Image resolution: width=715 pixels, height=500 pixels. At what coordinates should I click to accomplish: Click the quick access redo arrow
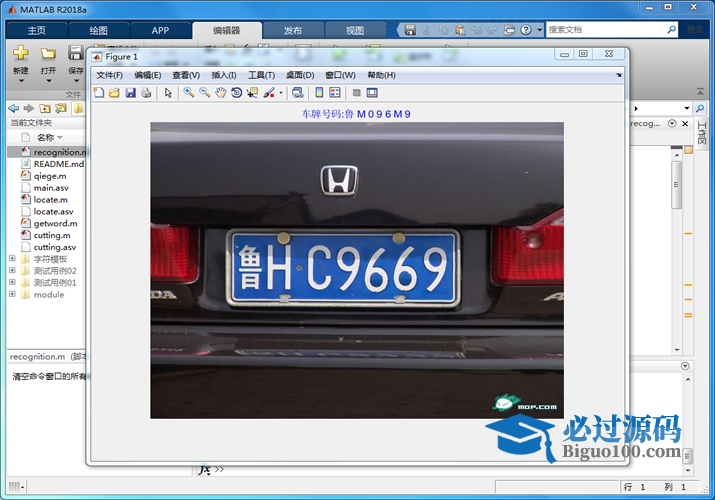[x=492, y=30]
